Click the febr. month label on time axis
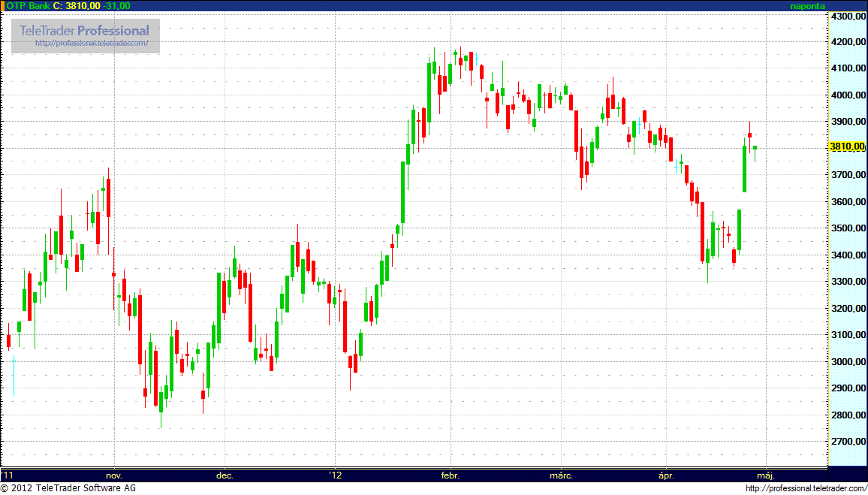The image size is (868, 495). 452,475
